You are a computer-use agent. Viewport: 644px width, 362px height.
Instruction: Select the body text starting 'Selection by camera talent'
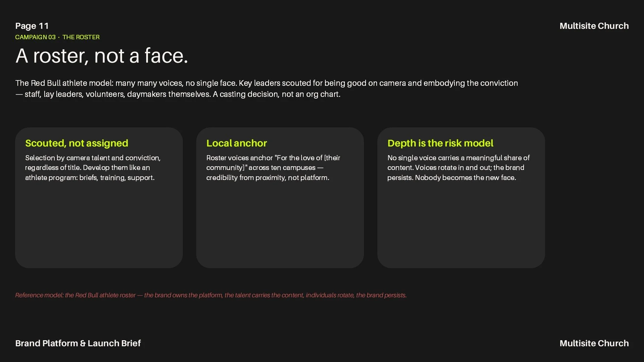[x=93, y=168]
